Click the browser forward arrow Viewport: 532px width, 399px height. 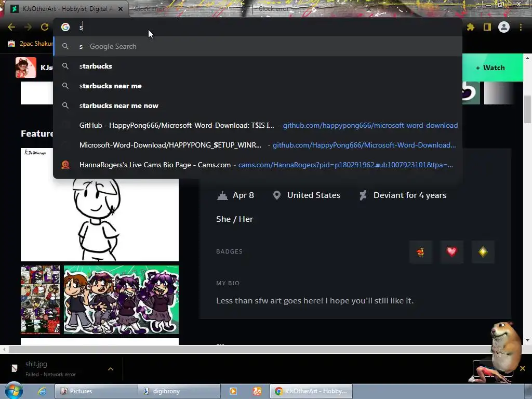coord(28,27)
